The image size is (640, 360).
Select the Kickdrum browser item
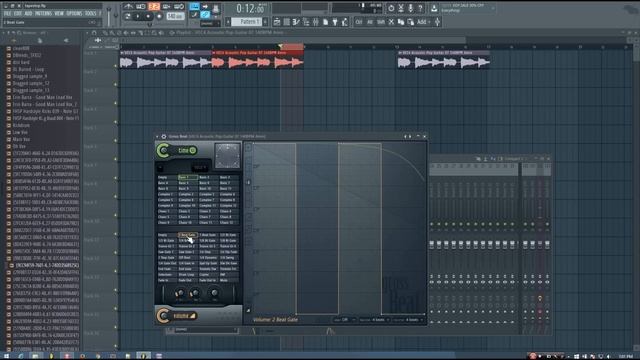[21, 125]
